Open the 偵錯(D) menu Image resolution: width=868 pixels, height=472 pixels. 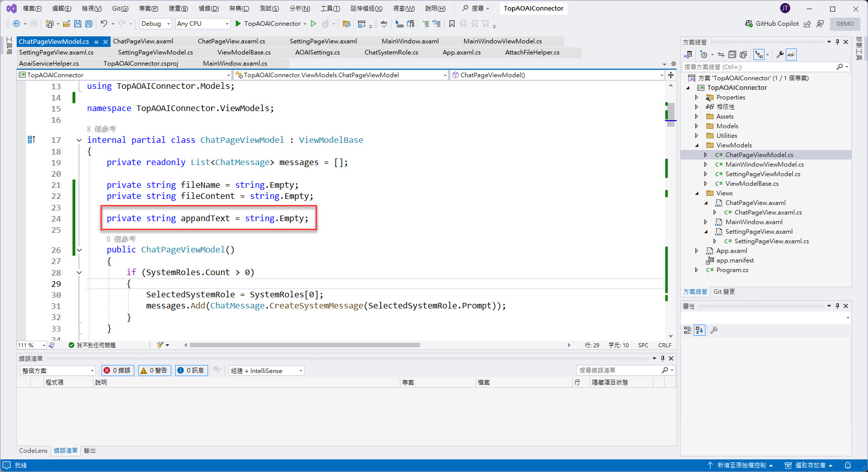[209, 9]
